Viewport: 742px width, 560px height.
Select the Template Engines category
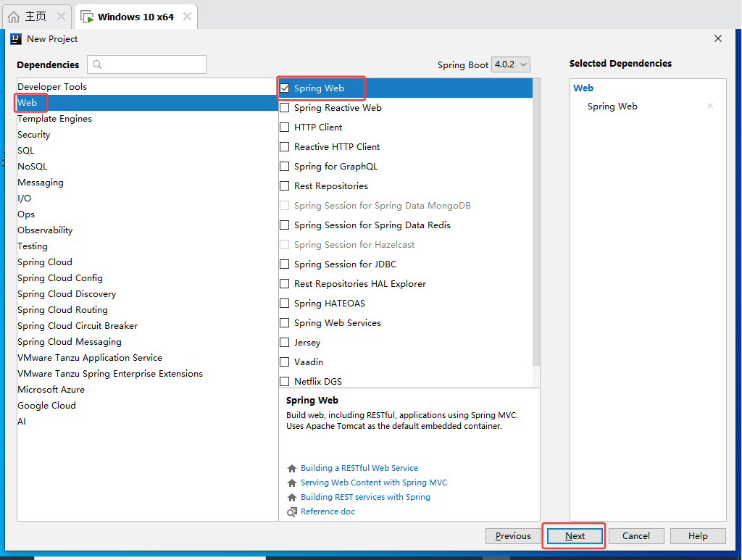tap(147, 119)
